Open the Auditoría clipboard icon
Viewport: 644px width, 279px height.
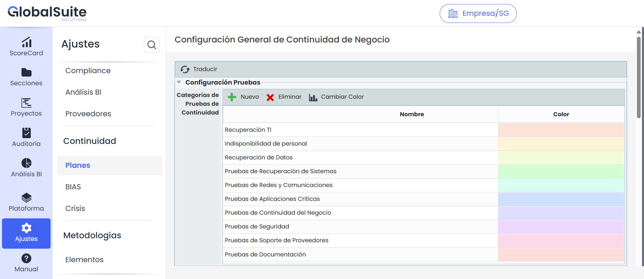point(26,133)
